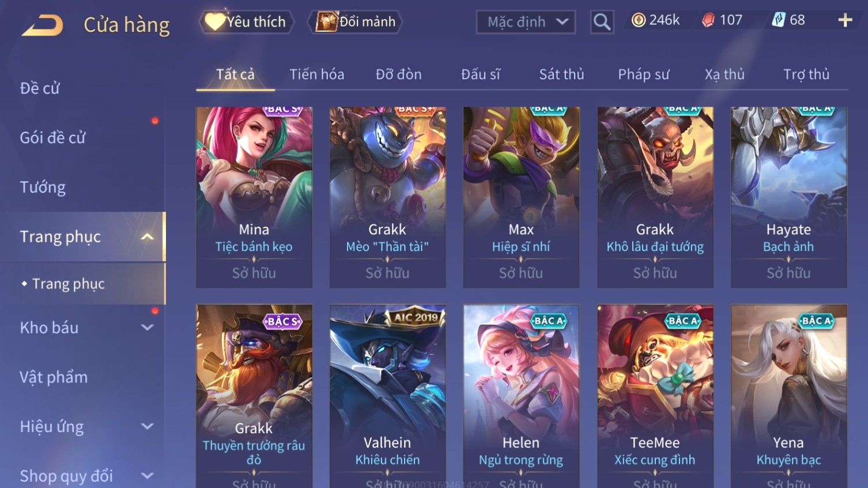
Task: Select the Valhein Khiêu chiến skin card
Action: (x=387, y=396)
